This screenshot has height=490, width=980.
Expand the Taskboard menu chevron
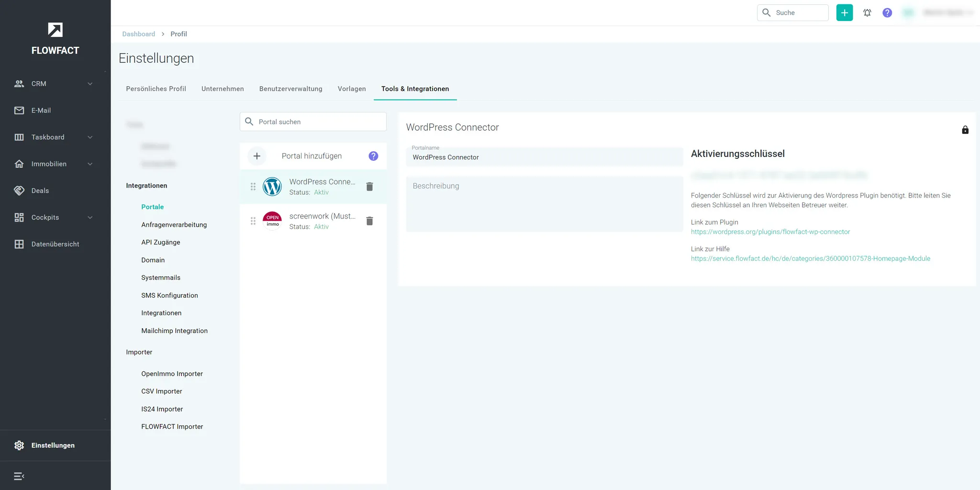pyautogui.click(x=90, y=137)
